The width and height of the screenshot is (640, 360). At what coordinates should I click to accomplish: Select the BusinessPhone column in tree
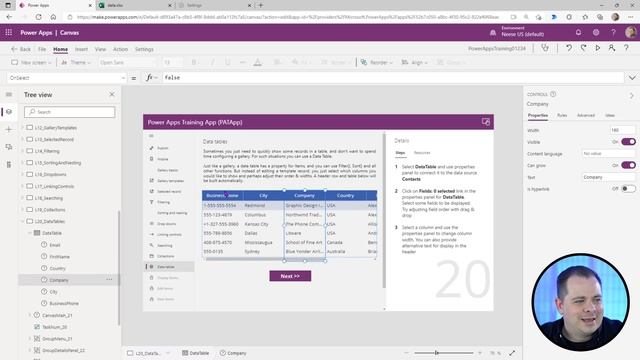[64, 303]
